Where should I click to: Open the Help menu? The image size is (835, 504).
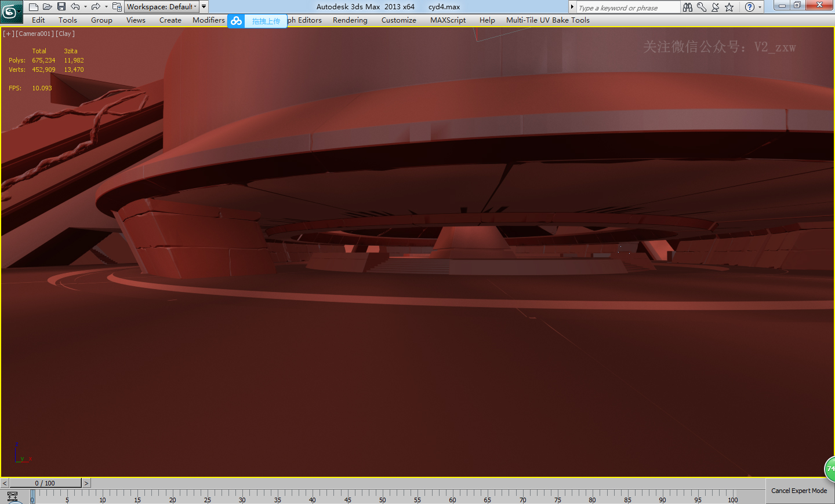point(487,20)
